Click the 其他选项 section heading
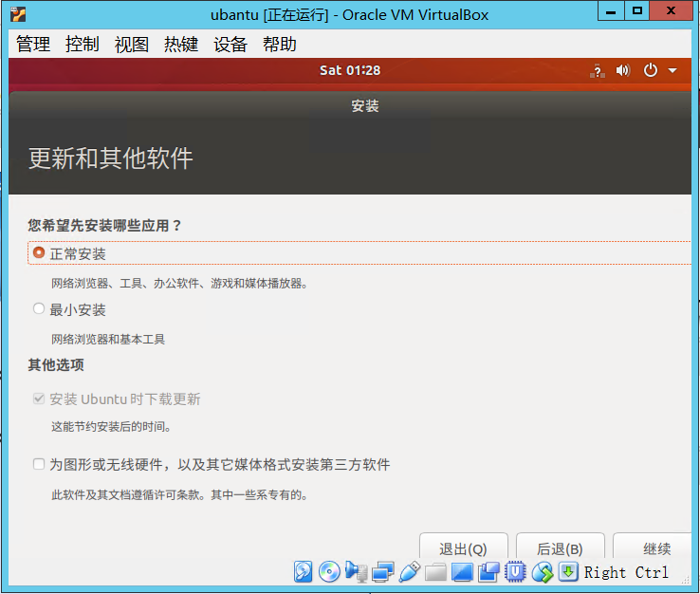Screen dimensions: 700x594 click(x=56, y=365)
